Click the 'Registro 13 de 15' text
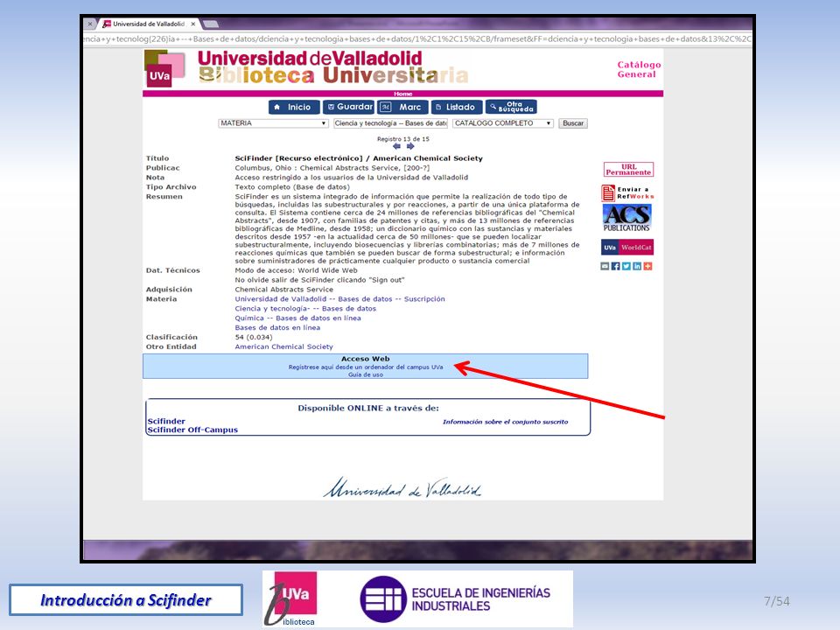The image size is (840, 630). tap(402, 139)
